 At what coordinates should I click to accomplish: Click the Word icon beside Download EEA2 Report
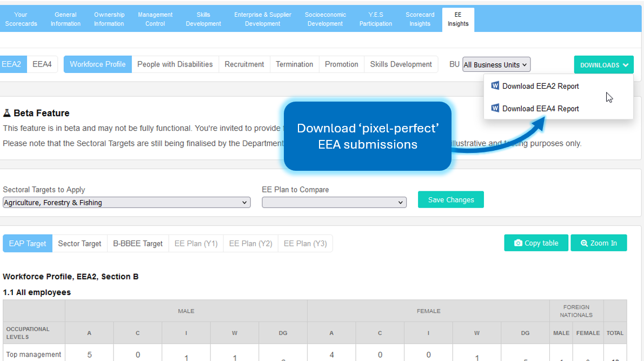495,85
